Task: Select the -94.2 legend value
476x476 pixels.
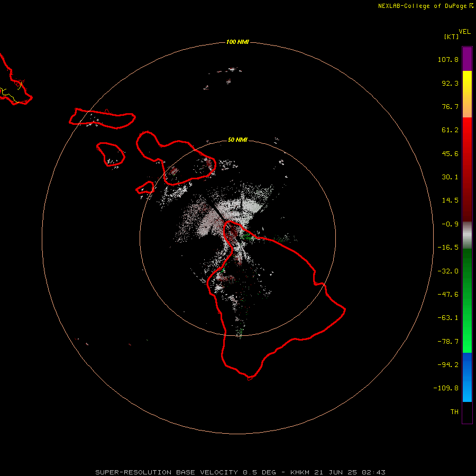Action: 448,364
